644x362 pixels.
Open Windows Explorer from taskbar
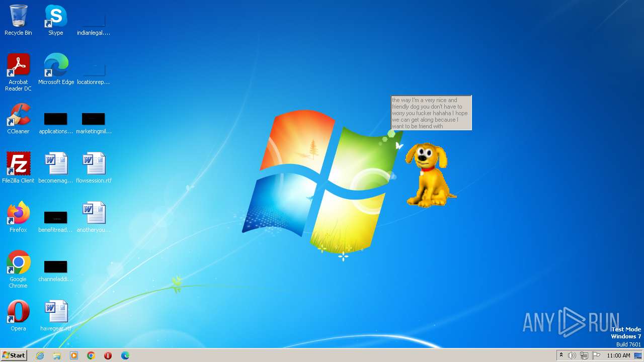click(57, 355)
